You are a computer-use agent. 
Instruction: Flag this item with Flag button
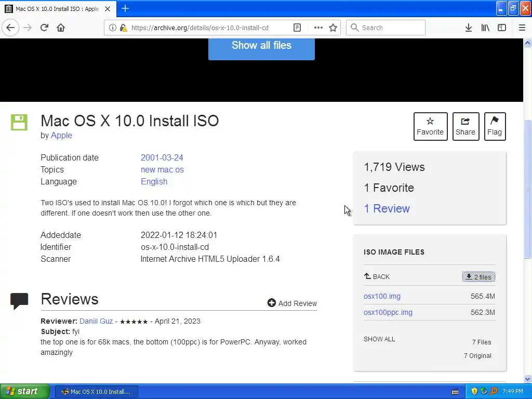pos(495,126)
